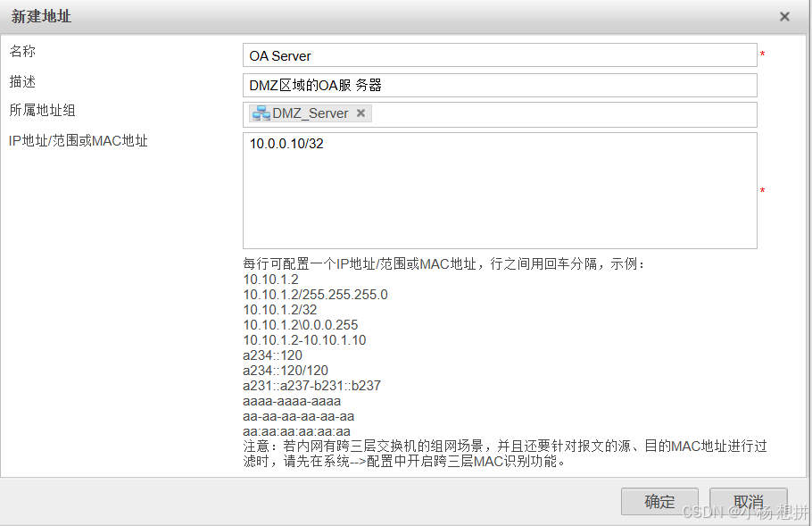Click the network icon on DMZ_Server tag
Screen dimensions: 812x526
point(261,113)
